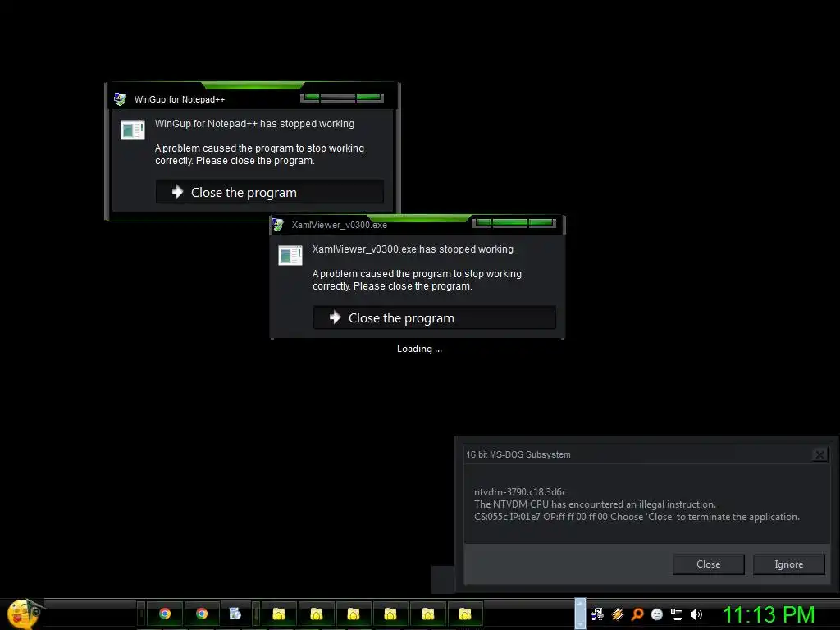Click the white smiley face tray icon
840x630 pixels.
tap(657, 614)
